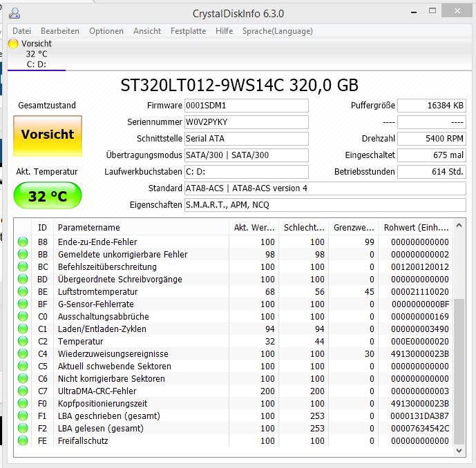The width and height of the screenshot is (476, 468).
Task: Click the Puffergröße field 16384 KB
Action: pyautogui.click(x=432, y=106)
